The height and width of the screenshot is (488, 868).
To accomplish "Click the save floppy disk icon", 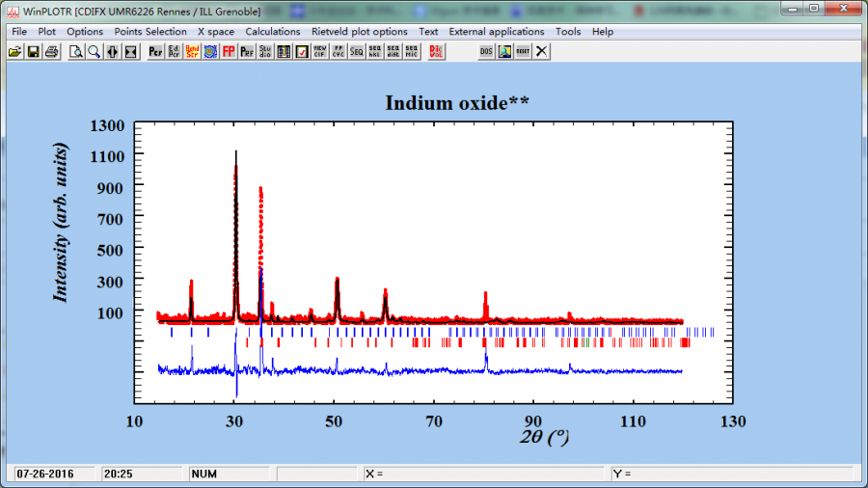I will (x=33, y=51).
